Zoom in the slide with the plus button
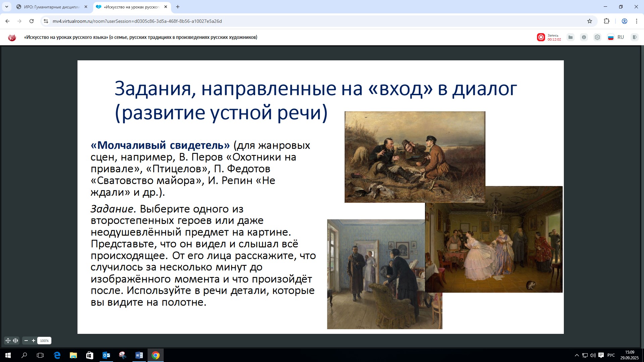644x362 pixels. pyautogui.click(x=34, y=341)
